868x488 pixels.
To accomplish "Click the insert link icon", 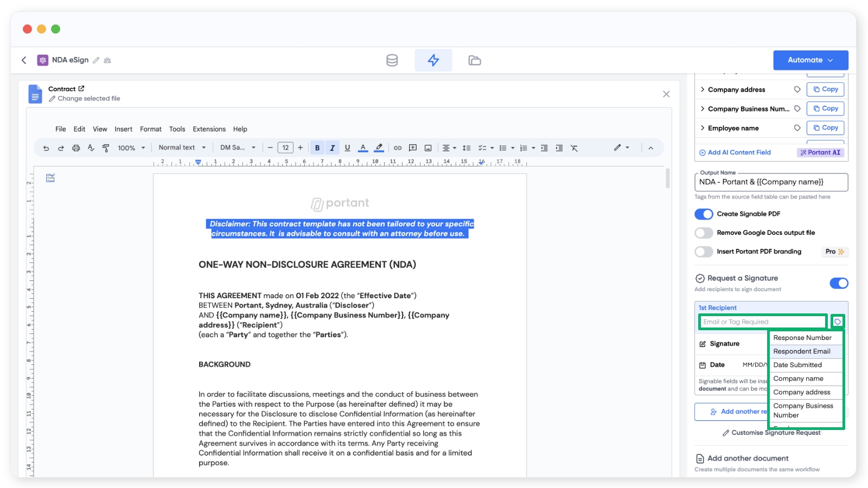I will click(x=398, y=147).
